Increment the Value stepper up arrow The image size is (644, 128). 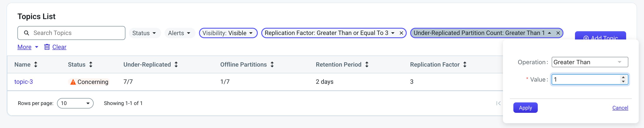pyautogui.click(x=623, y=77)
